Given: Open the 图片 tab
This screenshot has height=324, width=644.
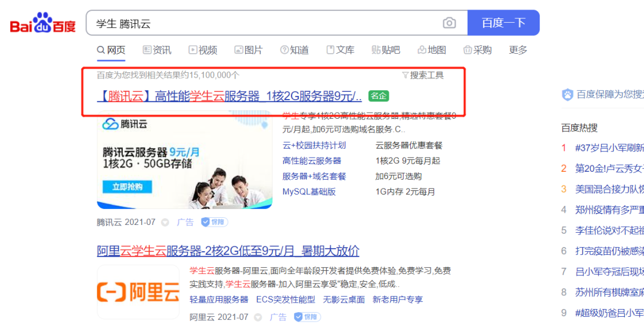Looking at the screenshot, I should click(249, 50).
